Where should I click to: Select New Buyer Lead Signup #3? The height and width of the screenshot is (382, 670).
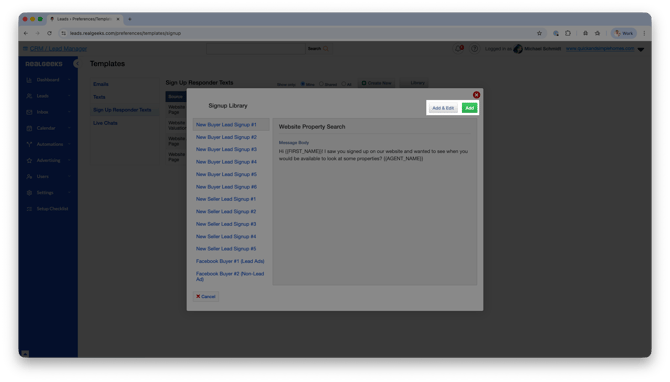[226, 150]
